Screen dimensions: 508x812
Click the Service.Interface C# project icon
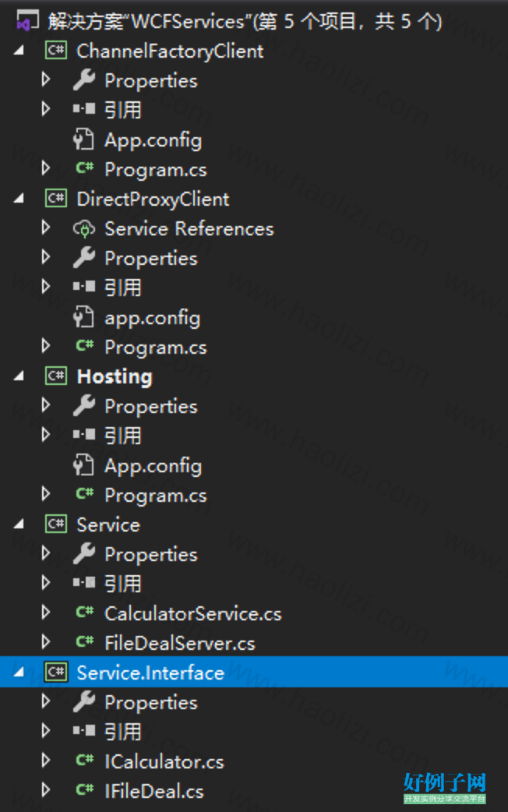pyautogui.click(x=56, y=673)
